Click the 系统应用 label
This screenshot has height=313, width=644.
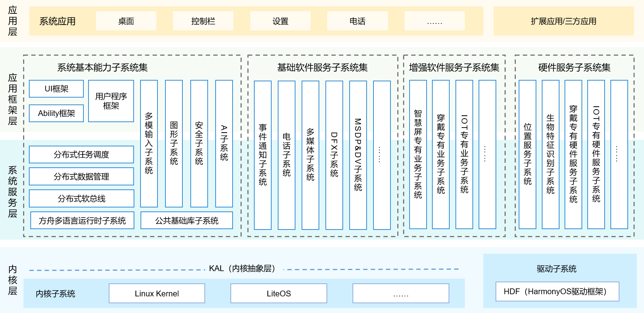pos(57,21)
